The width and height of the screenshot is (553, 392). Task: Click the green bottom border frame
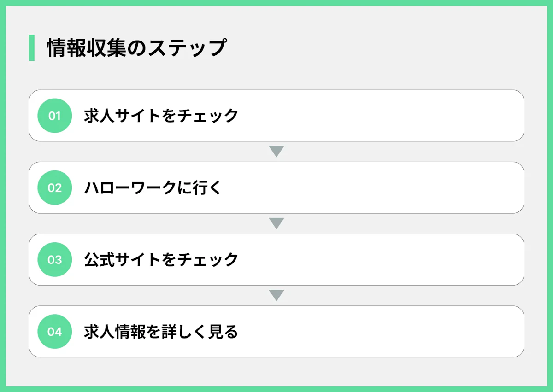276,389
